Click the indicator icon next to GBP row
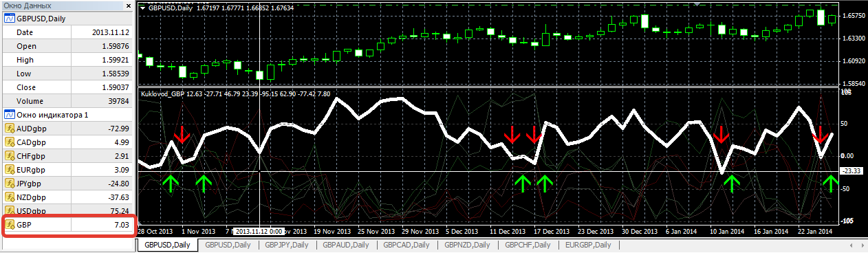The image size is (868, 253). pyautogui.click(x=10, y=224)
